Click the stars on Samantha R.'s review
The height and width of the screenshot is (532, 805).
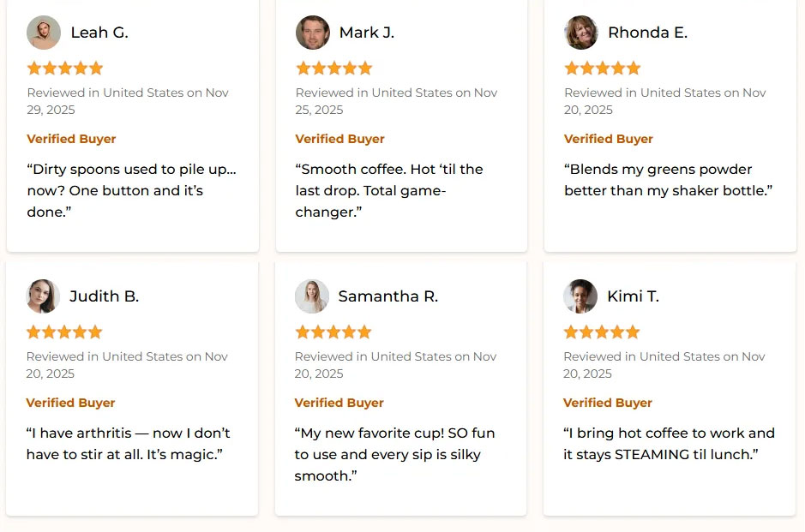[x=333, y=332]
